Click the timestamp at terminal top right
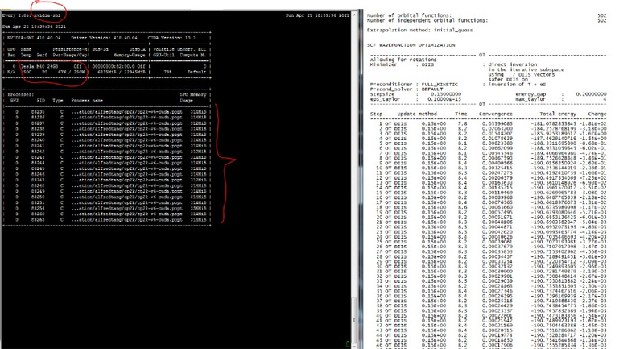Viewport: 644px width, 349px height. [x=317, y=15]
